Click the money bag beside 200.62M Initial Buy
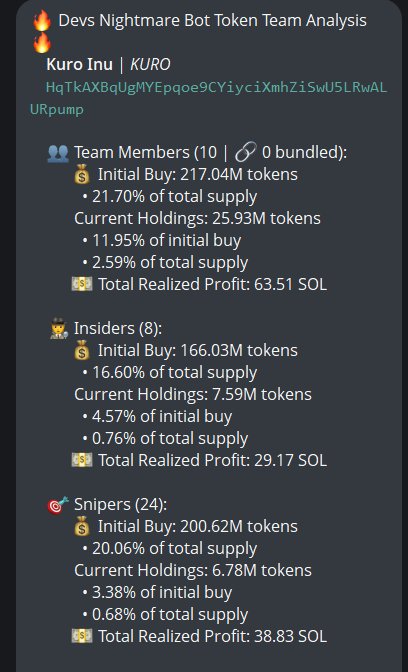 coord(82,526)
